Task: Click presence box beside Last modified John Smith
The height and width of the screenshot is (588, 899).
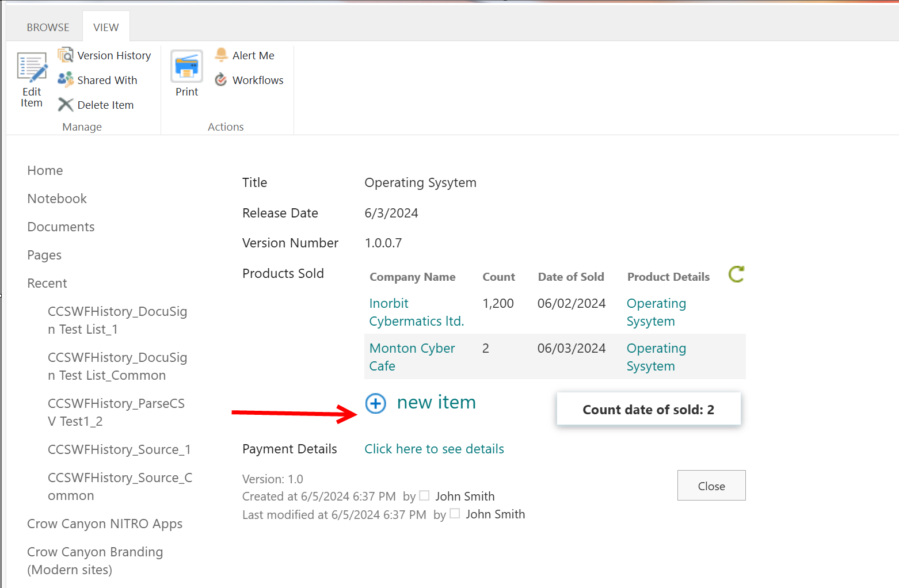Action: pos(455,513)
